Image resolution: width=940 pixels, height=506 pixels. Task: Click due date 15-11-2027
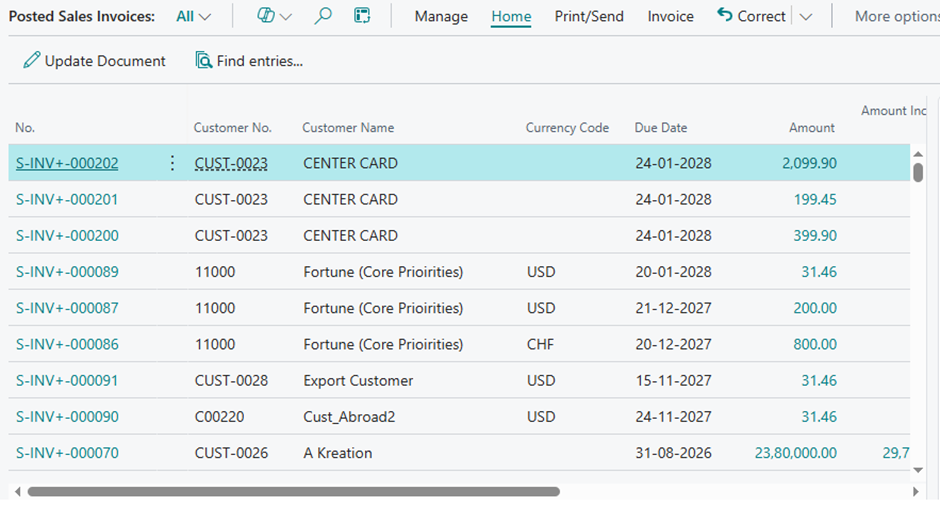[x=673, y=381]
